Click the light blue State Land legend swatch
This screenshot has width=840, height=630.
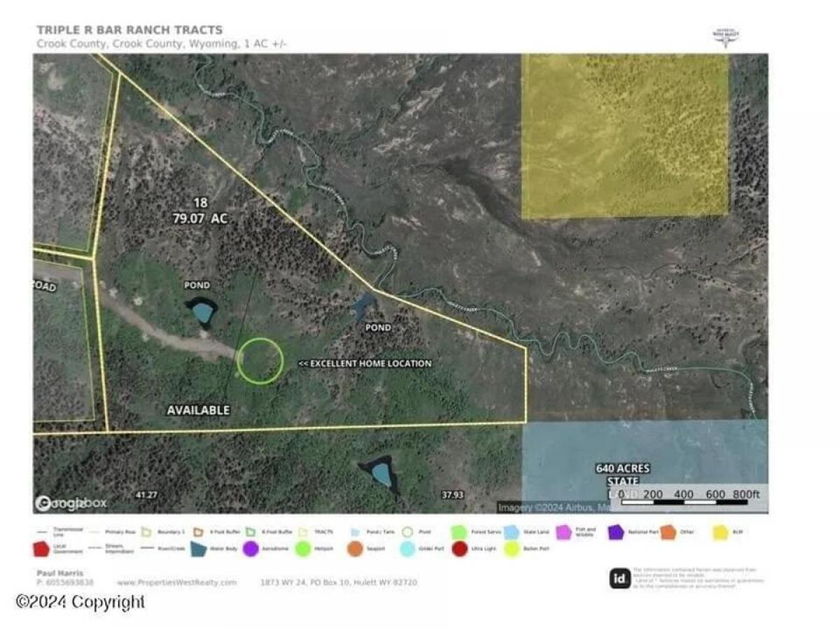tap(512, 533)
